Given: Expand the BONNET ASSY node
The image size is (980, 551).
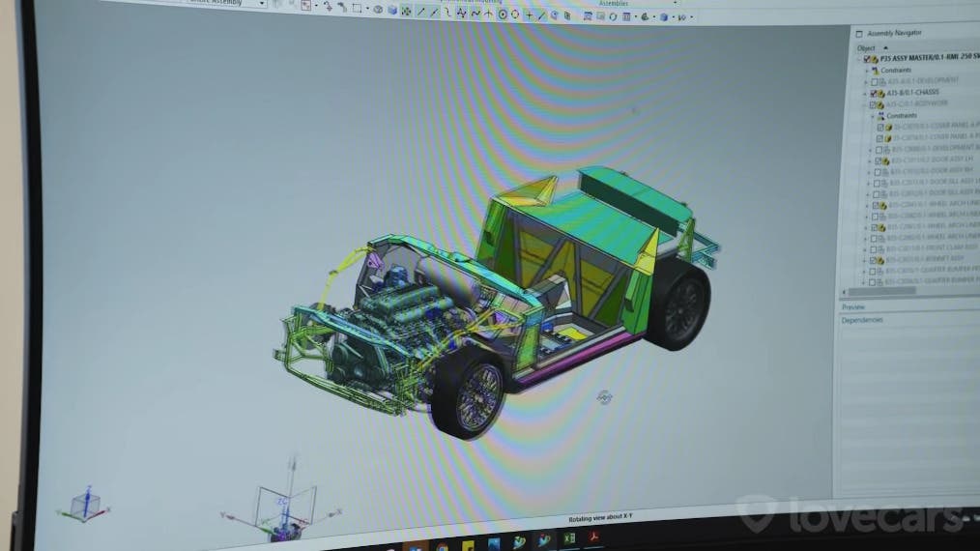Looking at the screenshot, I should (x=865, y=260).
